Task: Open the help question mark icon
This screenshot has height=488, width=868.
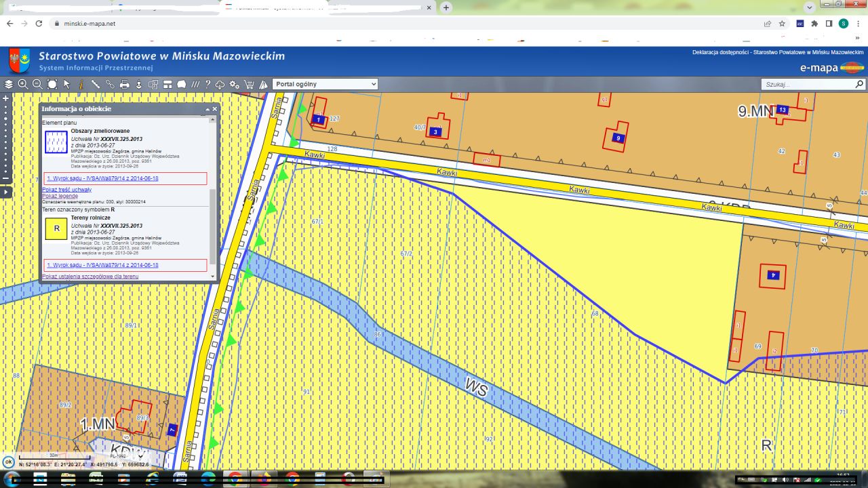Action: [208, 85]
